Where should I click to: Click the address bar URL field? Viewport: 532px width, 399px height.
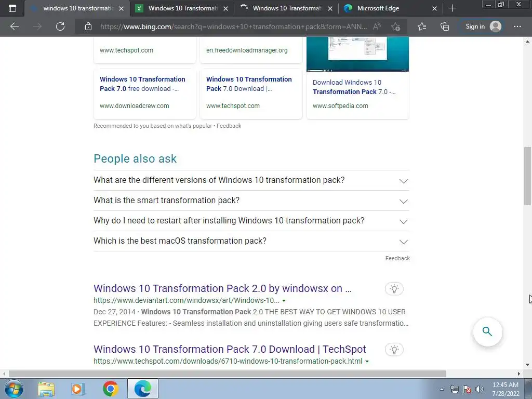tap(233, 26)
